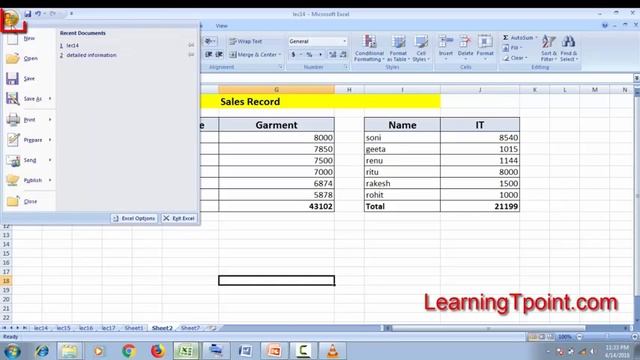Image resolution: width=640 pixels, height=360 pixels.
Task: Switch to Sheet7 sheet tab
Action: point(190,328)
